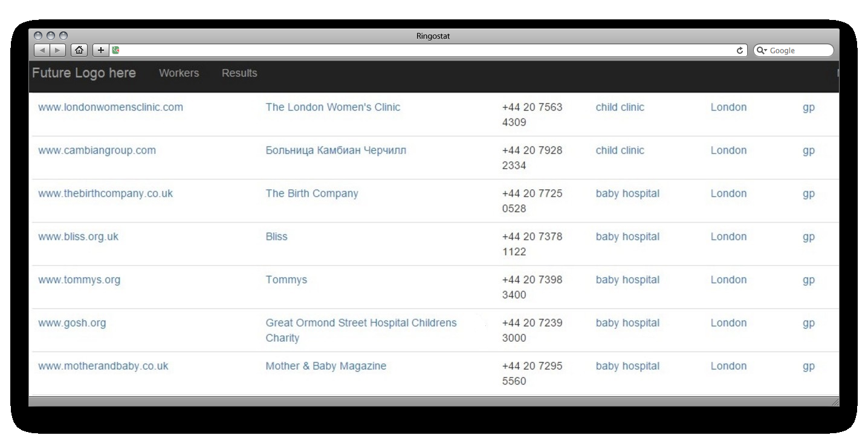Click gp in londonwomensclinic row

[809, 108]
